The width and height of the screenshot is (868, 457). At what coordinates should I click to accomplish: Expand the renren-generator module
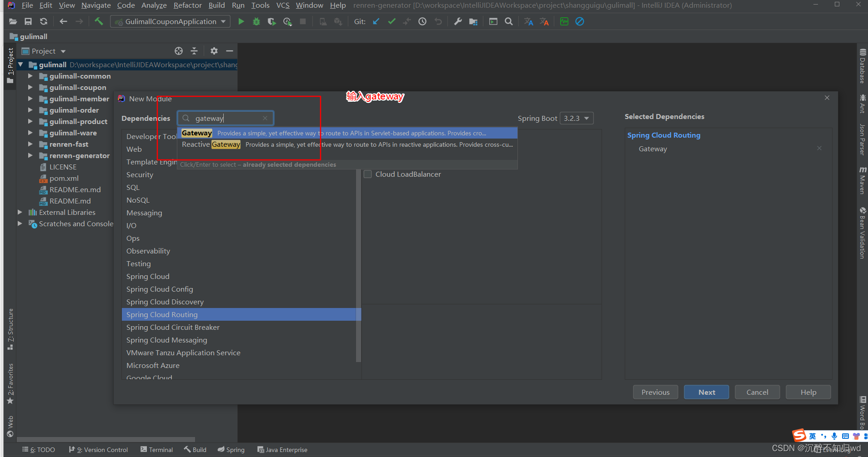point(30,155)
